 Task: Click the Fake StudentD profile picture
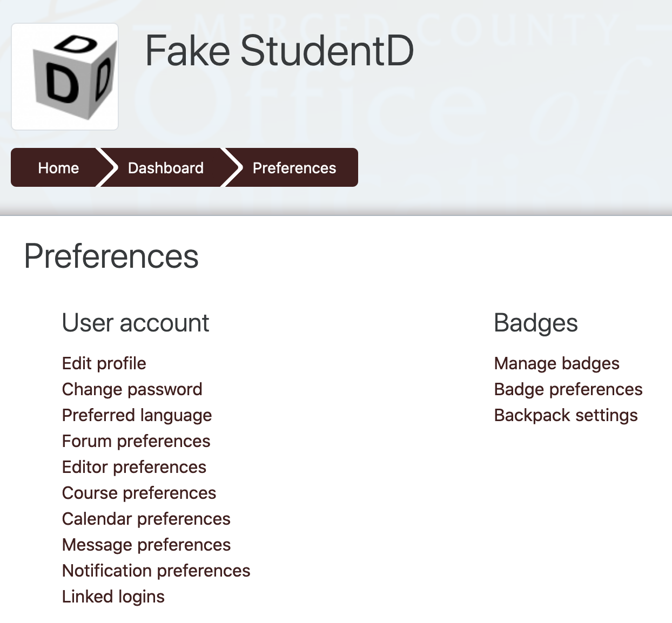65,77
